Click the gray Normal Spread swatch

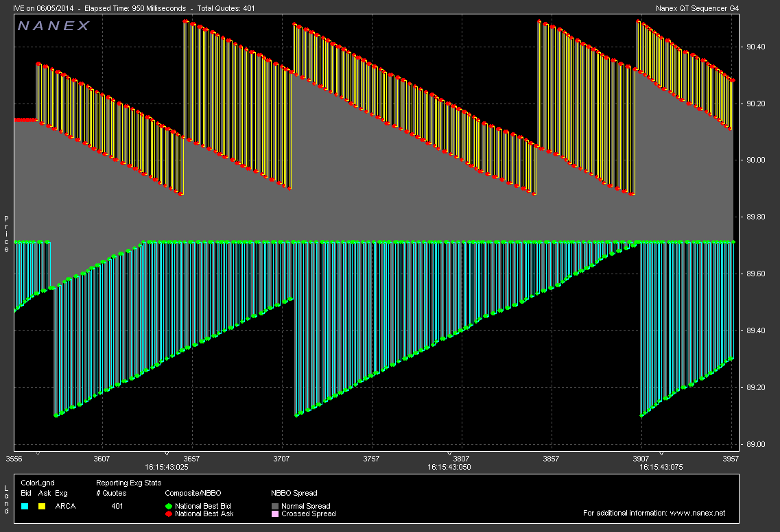pos(275,506)
